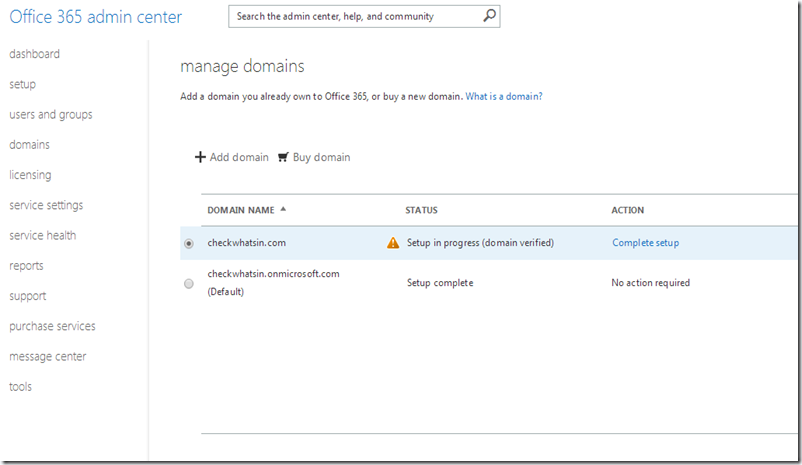Open service settings
Viewport: 802px width, 465px height.
46,205
